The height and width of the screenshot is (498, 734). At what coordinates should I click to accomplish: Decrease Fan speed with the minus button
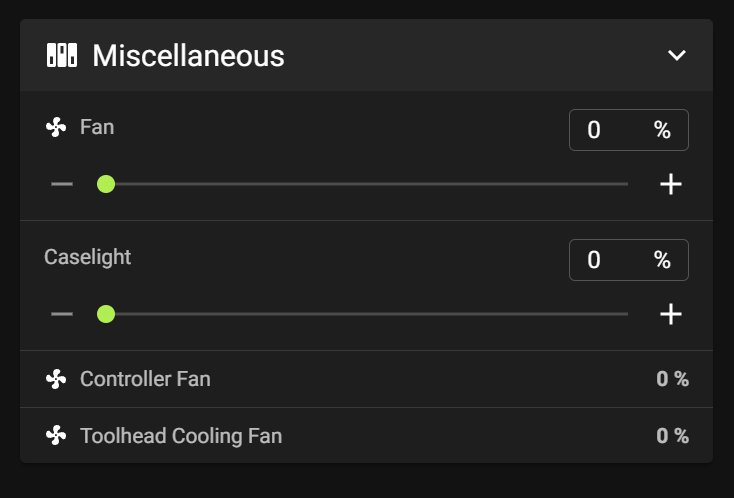pyautogui.click(x=62, y=184)
